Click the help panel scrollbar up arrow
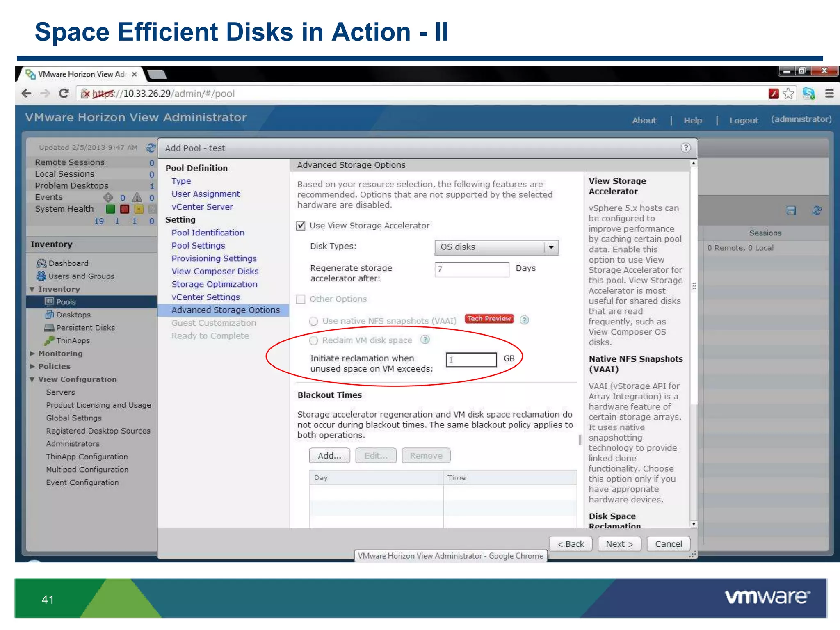Screen dimensions: 840x630 [694, 163]
